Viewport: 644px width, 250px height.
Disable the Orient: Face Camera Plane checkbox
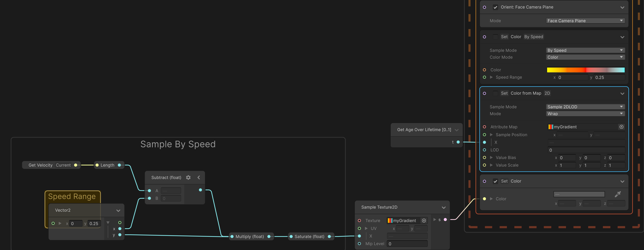point(495,7)
